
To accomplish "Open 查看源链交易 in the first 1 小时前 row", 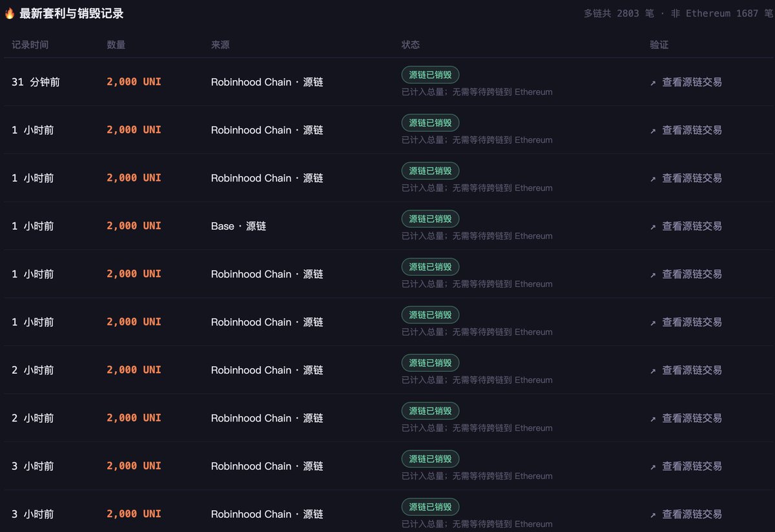I will click(692, 130).
